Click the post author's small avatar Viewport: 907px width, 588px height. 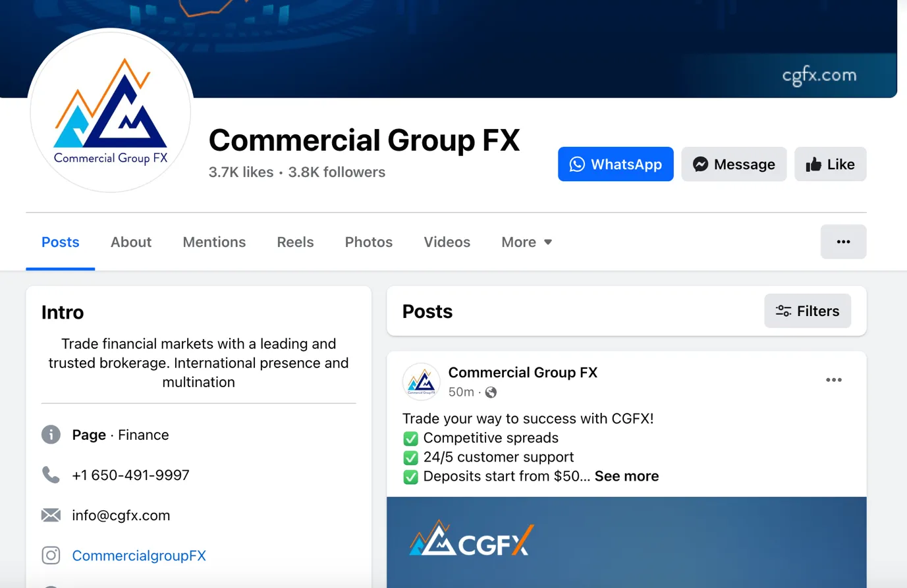click(421, 381)
